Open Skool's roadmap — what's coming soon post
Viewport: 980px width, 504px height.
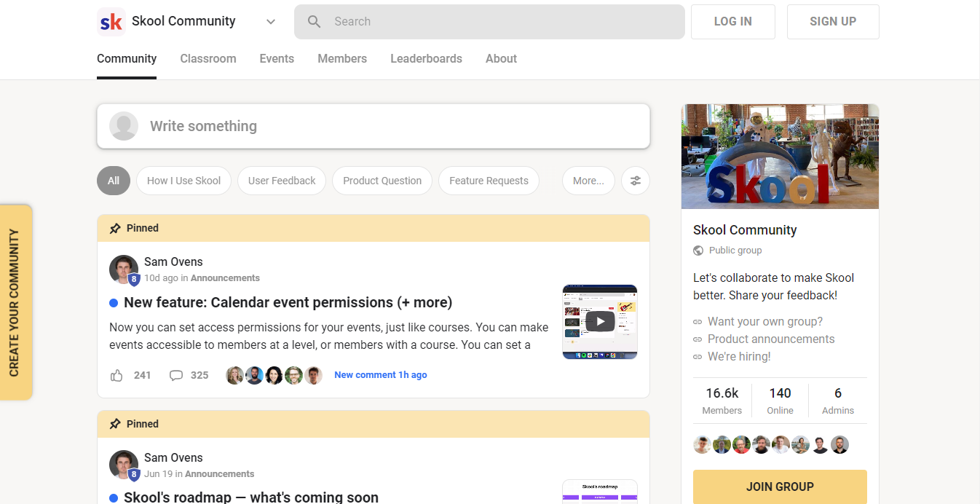tap(251, 497)
